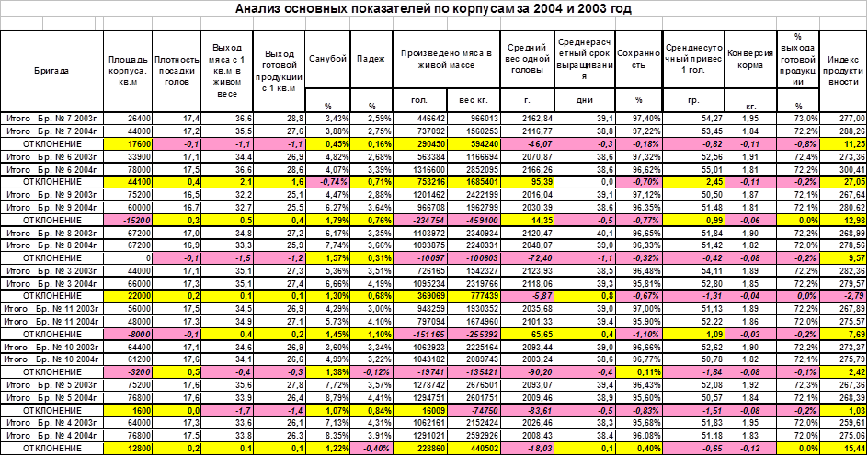Select the last-row cell showing 440502

coord(476,448)
